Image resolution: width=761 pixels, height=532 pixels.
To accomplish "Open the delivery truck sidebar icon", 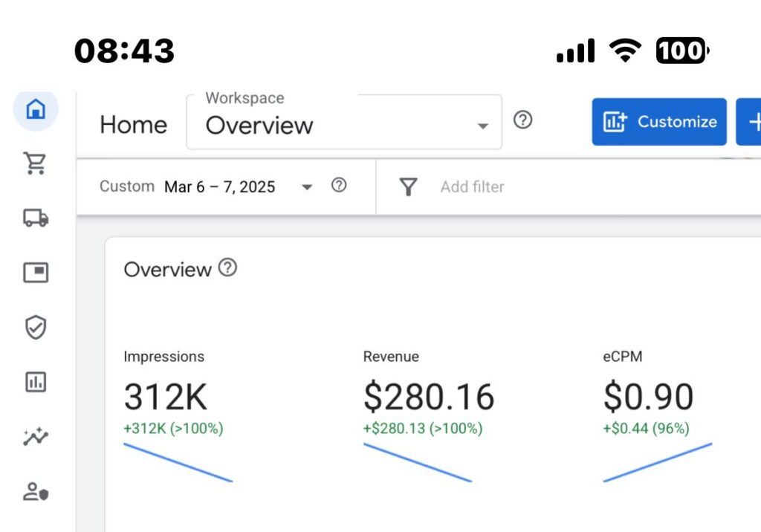I will pos(36,218).
